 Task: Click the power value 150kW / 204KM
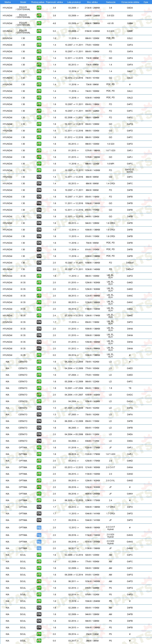point(92,601)
